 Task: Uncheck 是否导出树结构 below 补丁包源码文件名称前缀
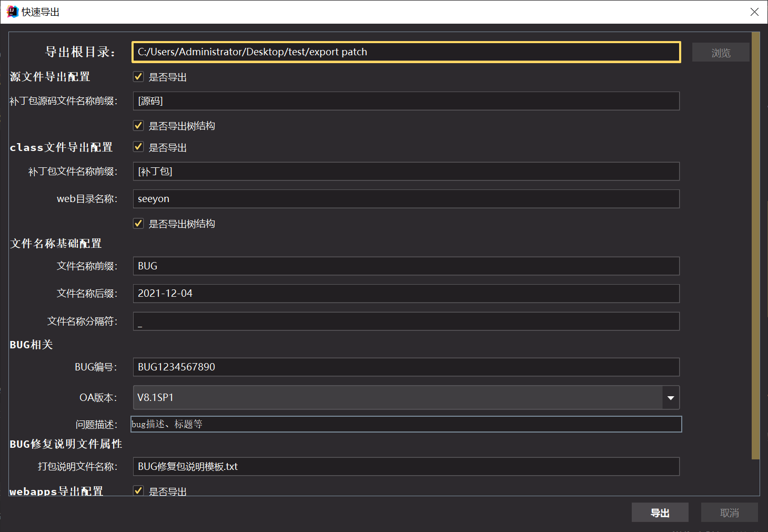138,126
